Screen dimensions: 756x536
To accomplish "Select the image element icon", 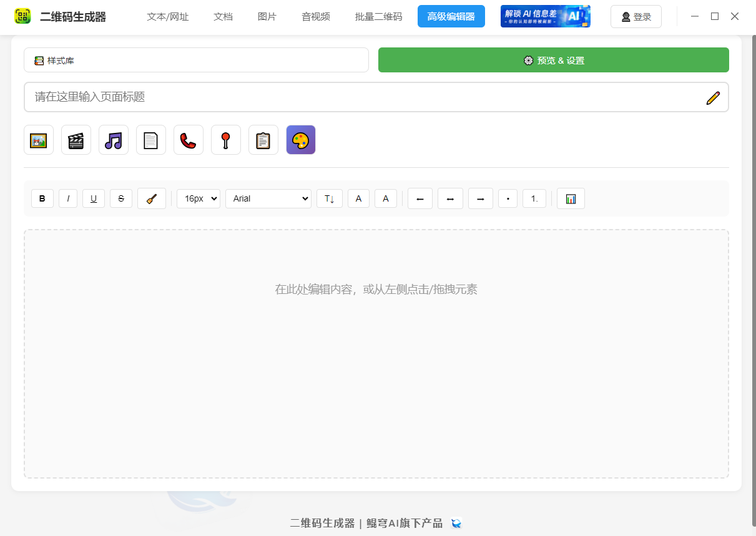I will pyautogui.click(x=39, y=140).
